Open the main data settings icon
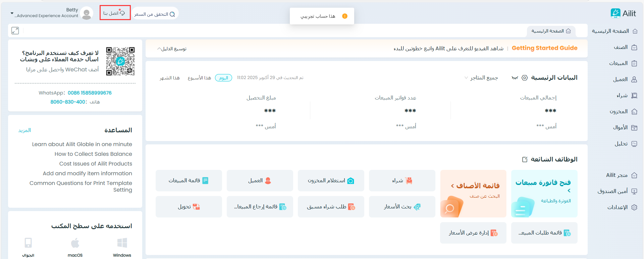The height and width of the screenshot is (259, 644). pos(525,78)
